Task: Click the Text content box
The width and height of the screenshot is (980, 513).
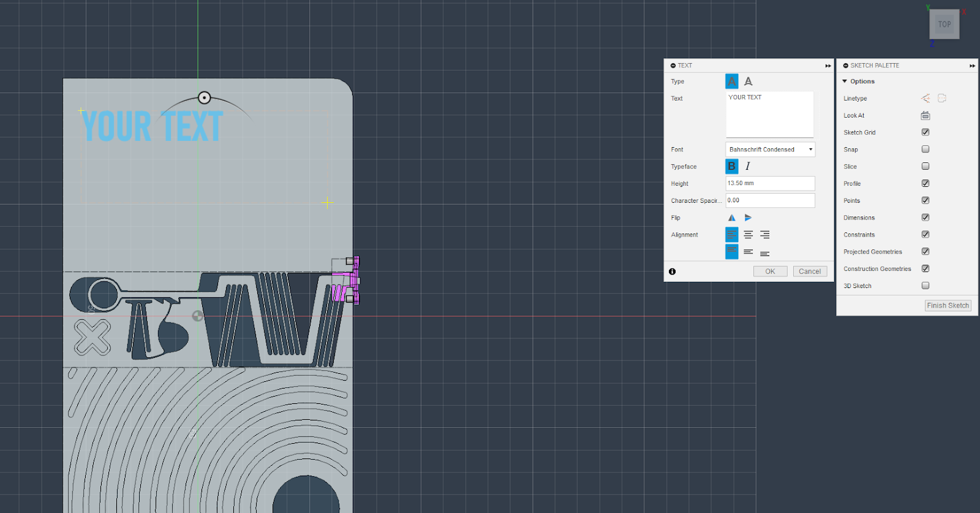Action: pos(770,115)
